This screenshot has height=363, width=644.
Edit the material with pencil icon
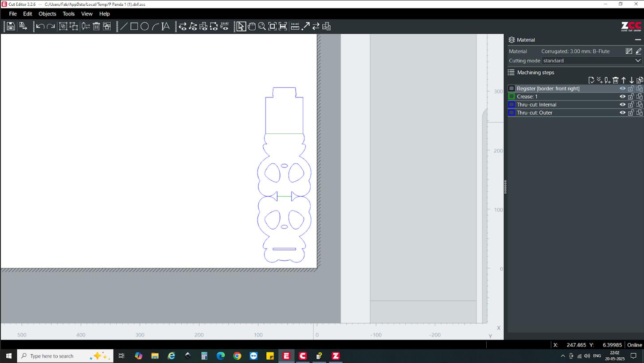[x=639, y=51]
